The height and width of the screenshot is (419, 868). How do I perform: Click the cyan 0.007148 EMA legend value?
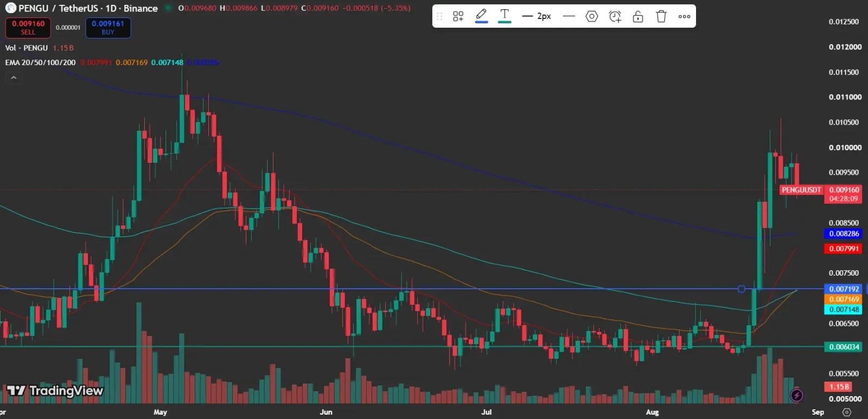[167, 62]
